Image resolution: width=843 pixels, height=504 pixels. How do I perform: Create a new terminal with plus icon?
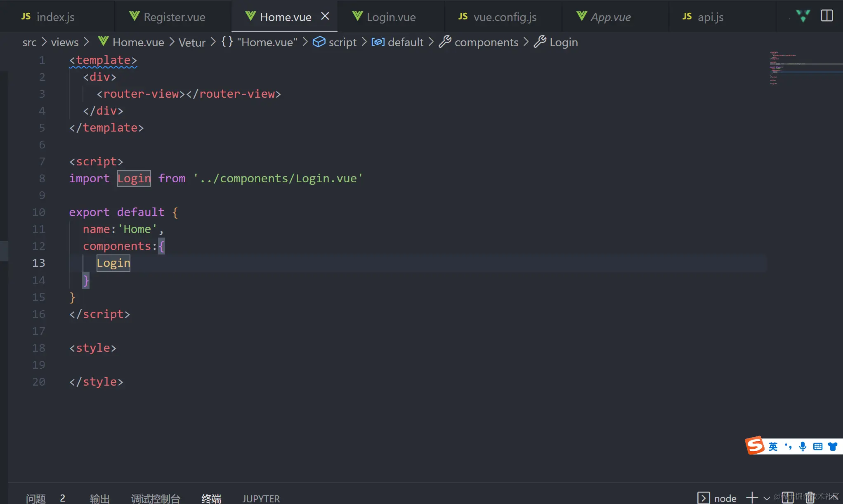752,498
